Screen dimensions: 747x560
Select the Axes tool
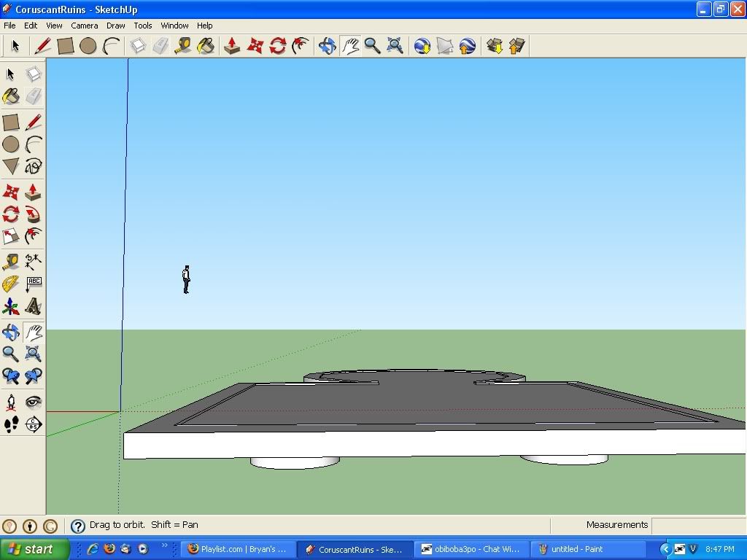(x=11, y=307)
